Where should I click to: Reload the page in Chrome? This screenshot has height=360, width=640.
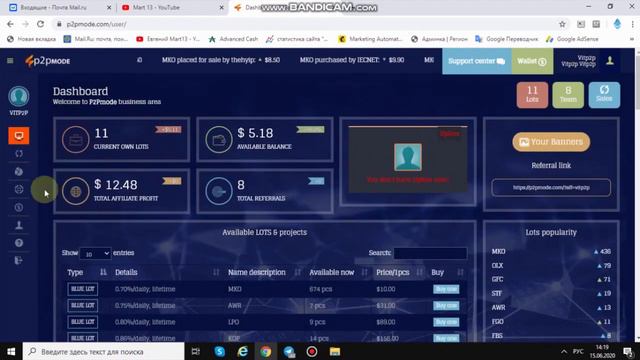[40, 24]
